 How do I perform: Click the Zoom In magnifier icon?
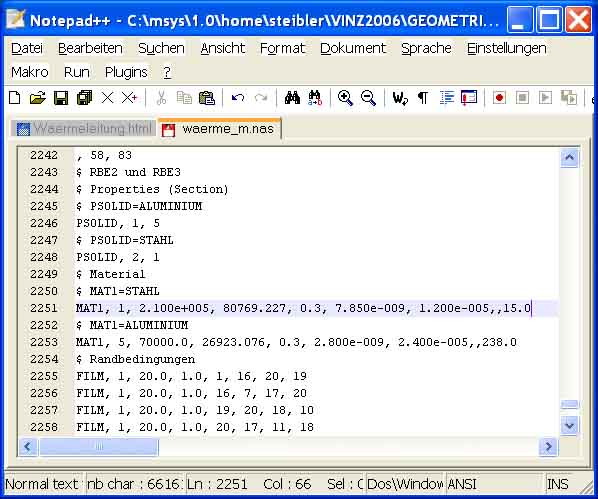tap(345, 98)
